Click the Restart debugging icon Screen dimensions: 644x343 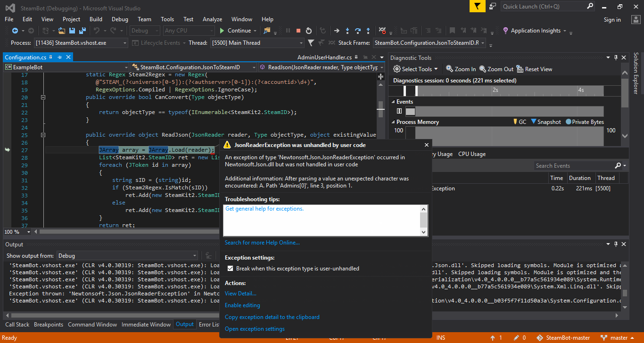tap(309, 31)
